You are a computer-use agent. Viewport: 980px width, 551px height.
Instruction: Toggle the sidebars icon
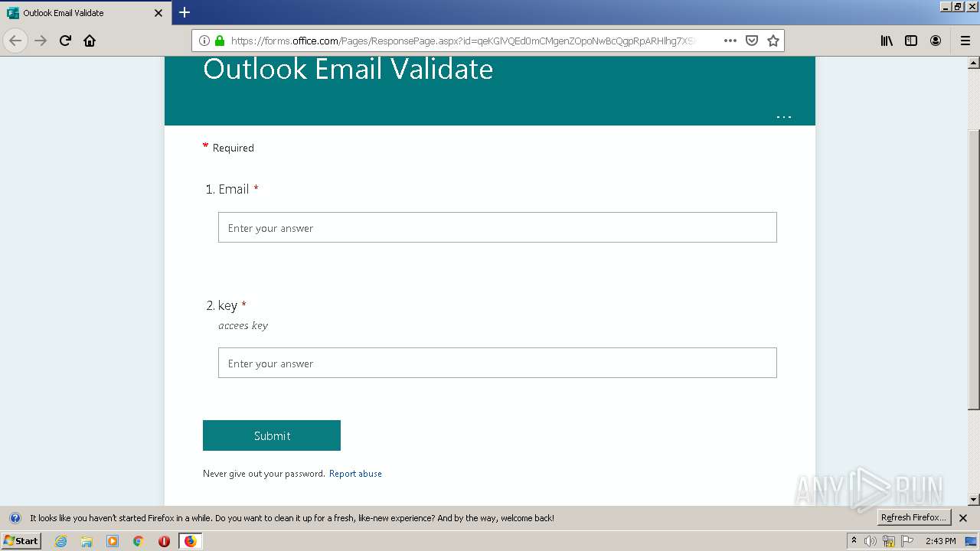coord(911,41)
